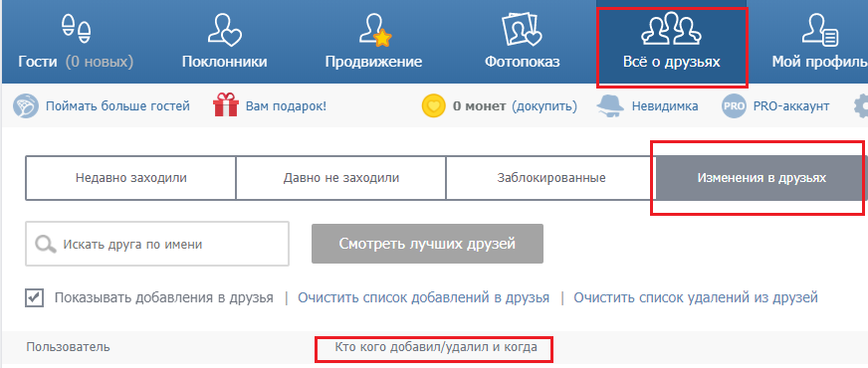Screen dimensions: 868x368
Task: Open the Невидимка link
Action: coord(664,105)
